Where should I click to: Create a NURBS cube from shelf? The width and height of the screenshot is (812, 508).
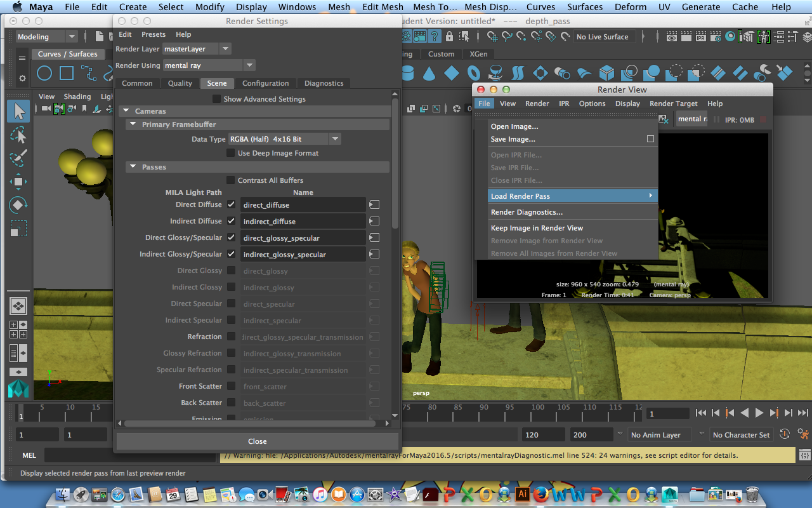(607, 73)
